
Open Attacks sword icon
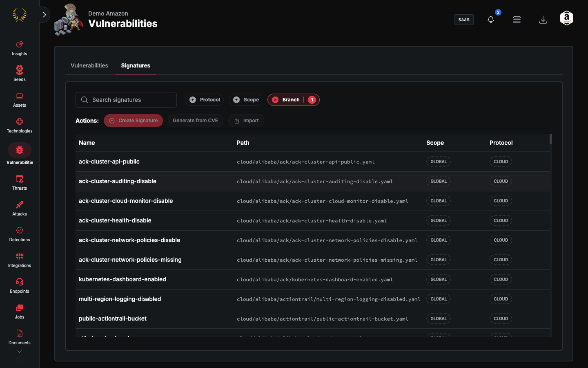pos(20,204)
